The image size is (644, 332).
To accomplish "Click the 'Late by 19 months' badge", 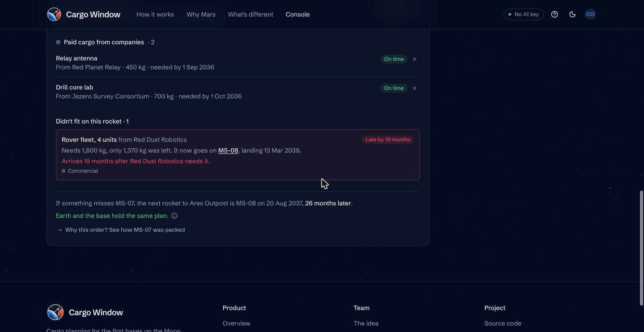I will (388, 140).
